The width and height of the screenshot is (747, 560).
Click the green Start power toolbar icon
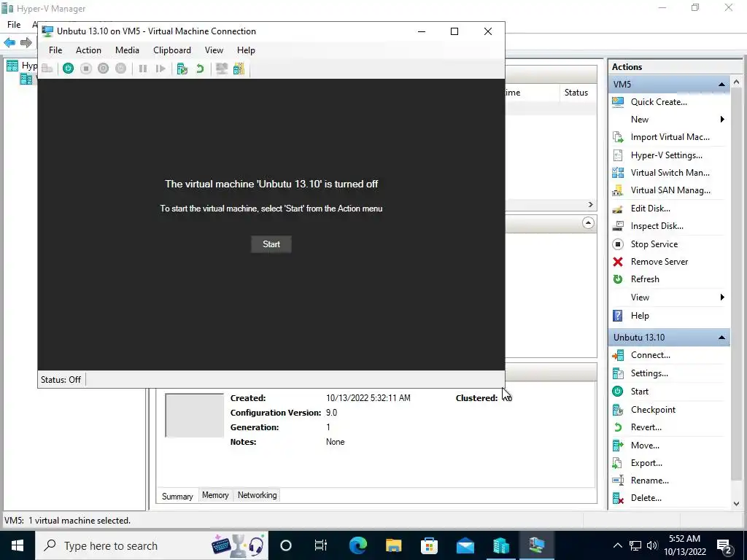pos(68,69)
